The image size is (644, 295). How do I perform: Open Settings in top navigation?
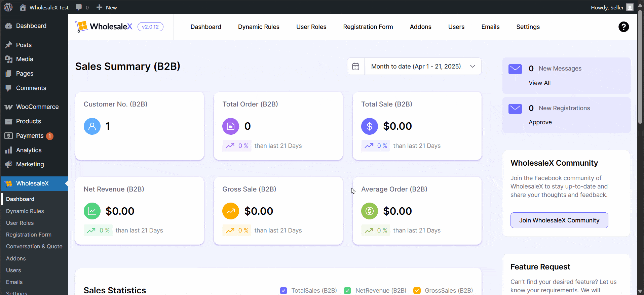pos(528,27)
